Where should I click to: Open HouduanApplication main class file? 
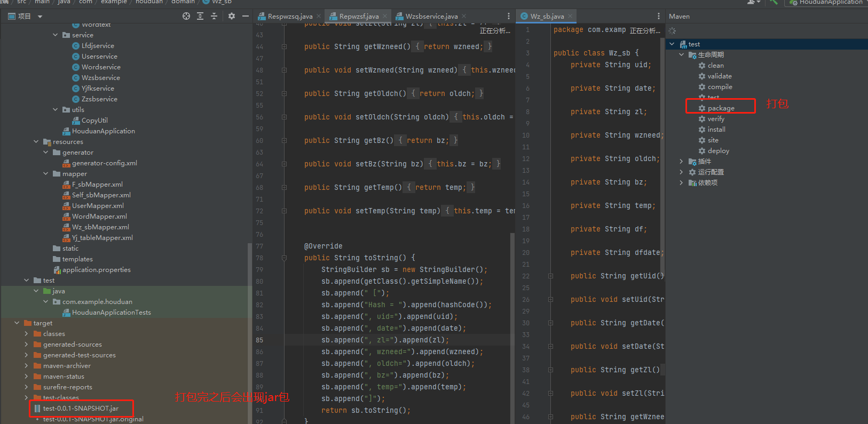(99, 131)
